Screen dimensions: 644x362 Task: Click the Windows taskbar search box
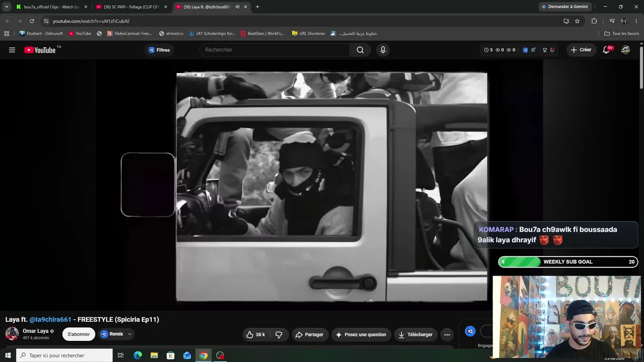(x=64, y=355)
